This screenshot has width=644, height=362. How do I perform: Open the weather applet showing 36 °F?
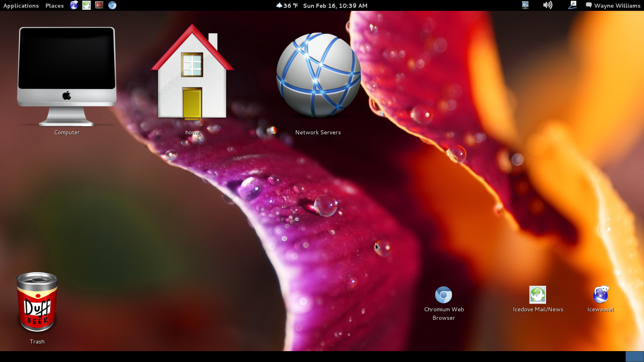tap(287, 6)
